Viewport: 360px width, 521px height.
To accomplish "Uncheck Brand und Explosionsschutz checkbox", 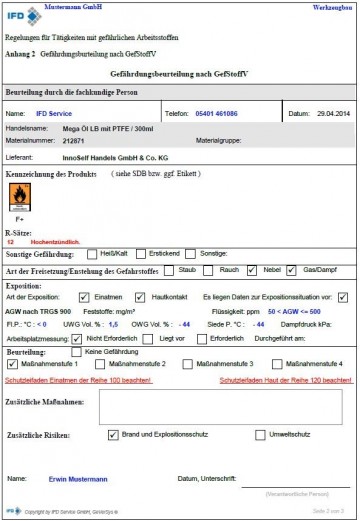I will pyautogui.click(x=113, y=435).
